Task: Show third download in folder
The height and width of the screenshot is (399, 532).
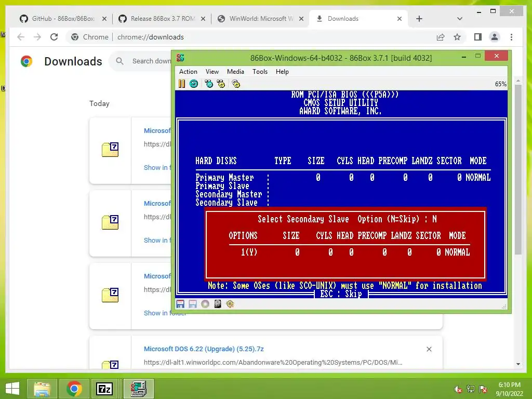Action: (x=165, y=313)
